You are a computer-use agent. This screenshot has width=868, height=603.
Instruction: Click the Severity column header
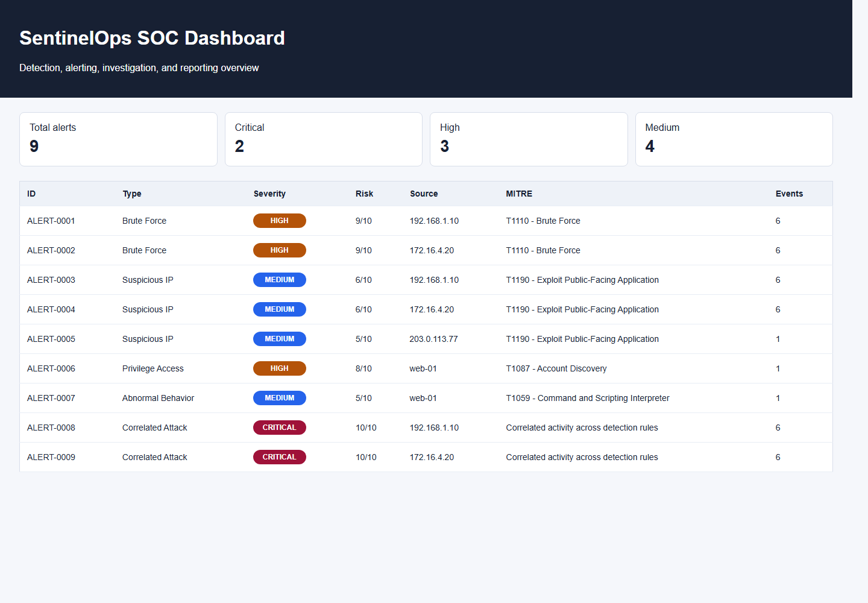(269, 194)
